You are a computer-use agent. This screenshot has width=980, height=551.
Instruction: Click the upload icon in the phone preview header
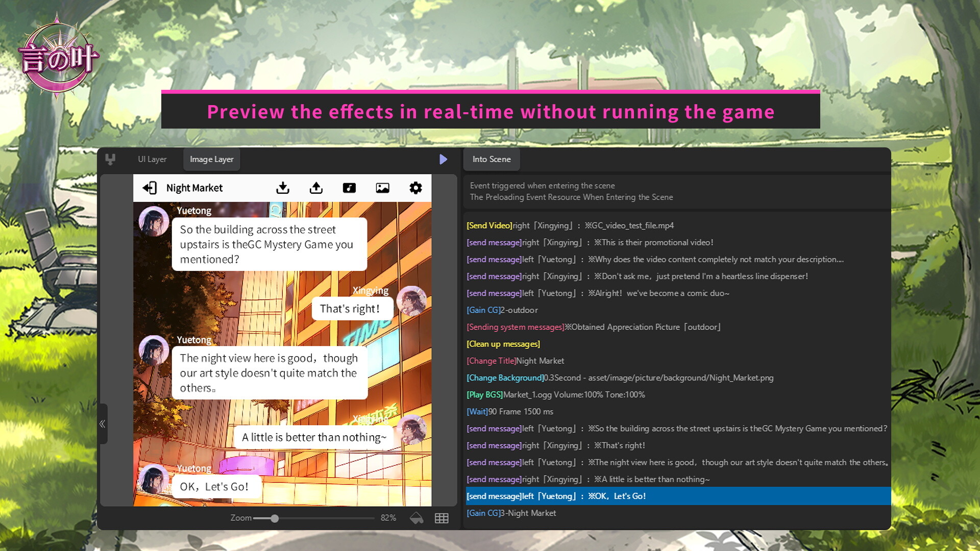click(x=316, y=188)
